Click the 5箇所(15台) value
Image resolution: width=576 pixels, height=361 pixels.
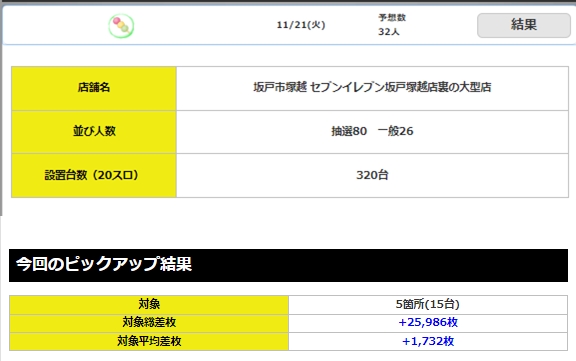pos(428,304)
